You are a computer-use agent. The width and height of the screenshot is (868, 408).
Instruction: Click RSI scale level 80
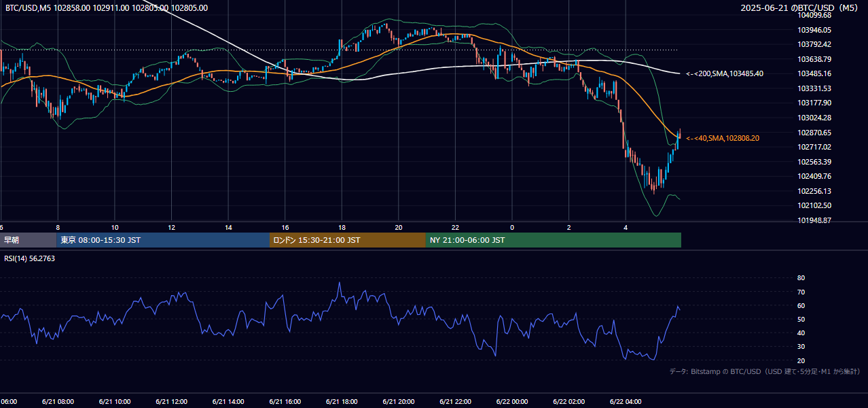(801, 278)
